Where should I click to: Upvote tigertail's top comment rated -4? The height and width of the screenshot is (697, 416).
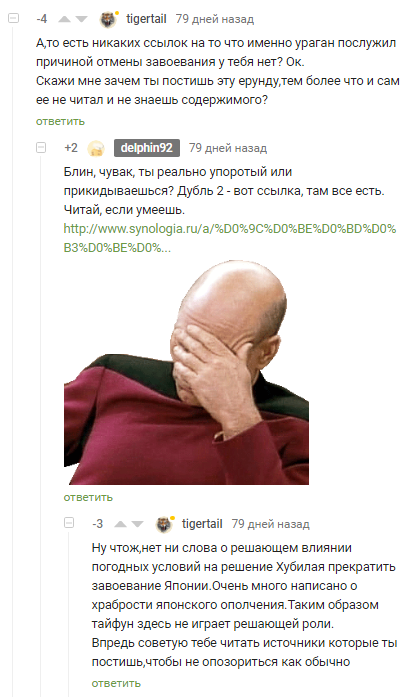point(64,19)
